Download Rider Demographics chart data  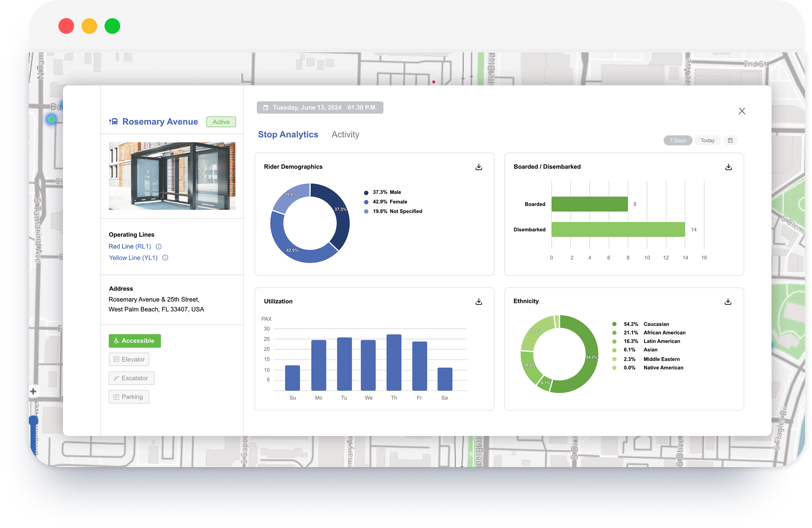(479, 167)
